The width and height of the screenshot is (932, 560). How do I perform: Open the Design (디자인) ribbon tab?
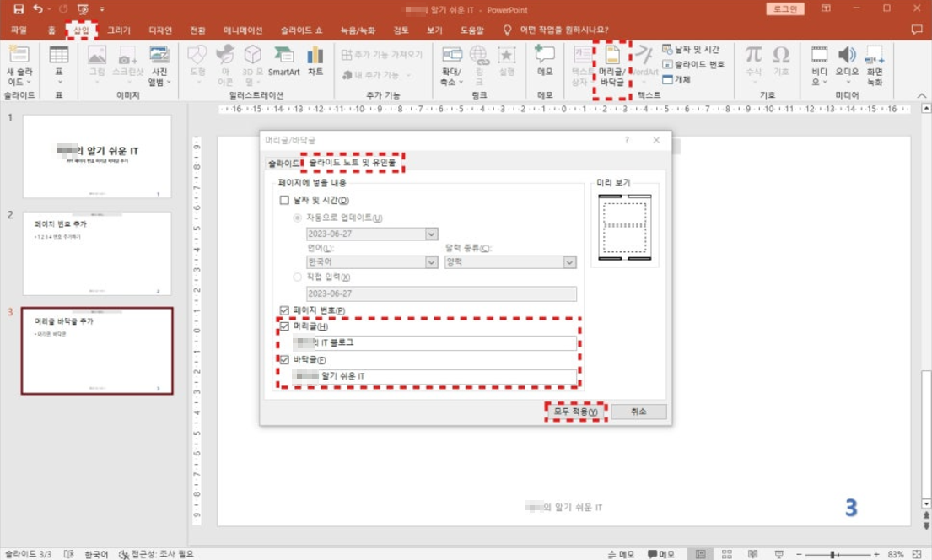click(x=160, y=30)
